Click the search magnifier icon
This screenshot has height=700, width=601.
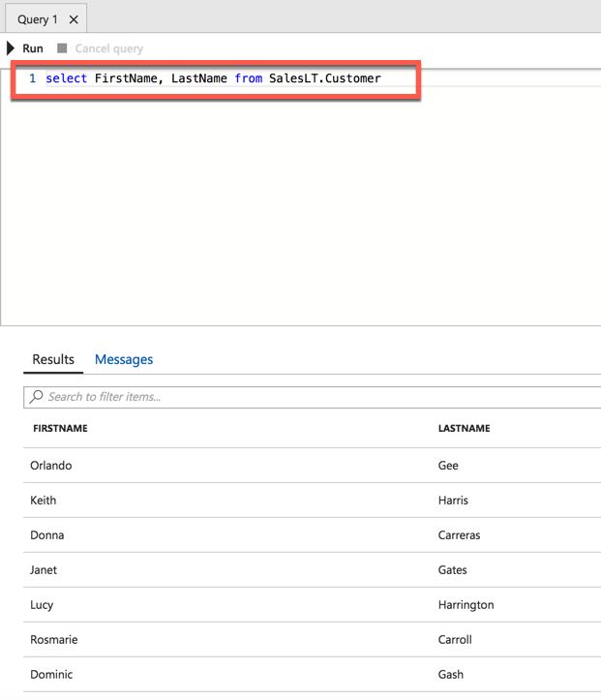click(x=37, y=397)
